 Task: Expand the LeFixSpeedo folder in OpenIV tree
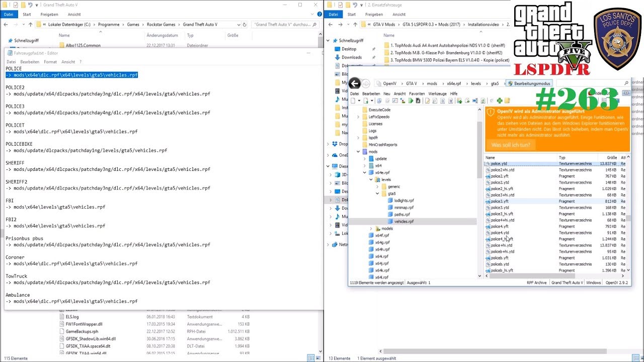(358, 117)
